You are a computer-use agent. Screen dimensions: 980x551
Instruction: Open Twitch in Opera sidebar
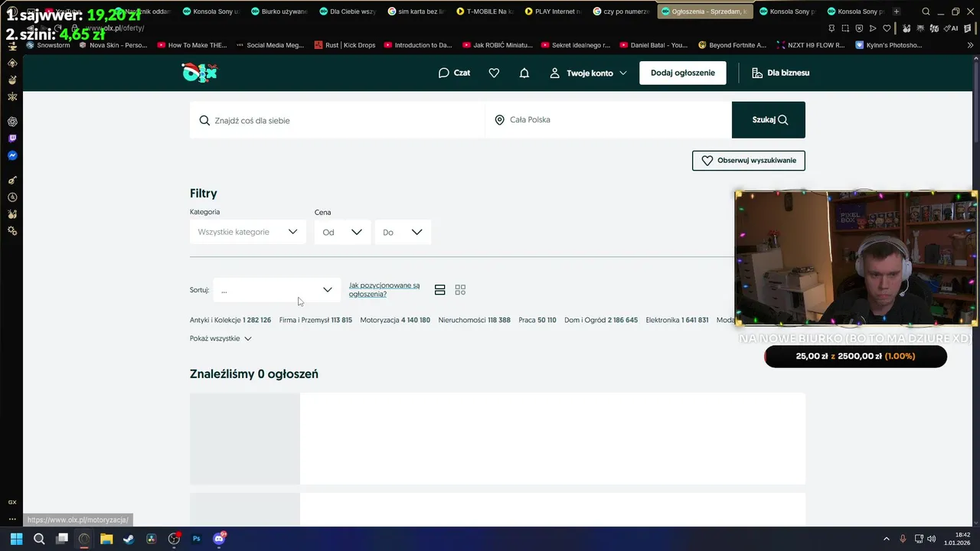pos(12,139)
